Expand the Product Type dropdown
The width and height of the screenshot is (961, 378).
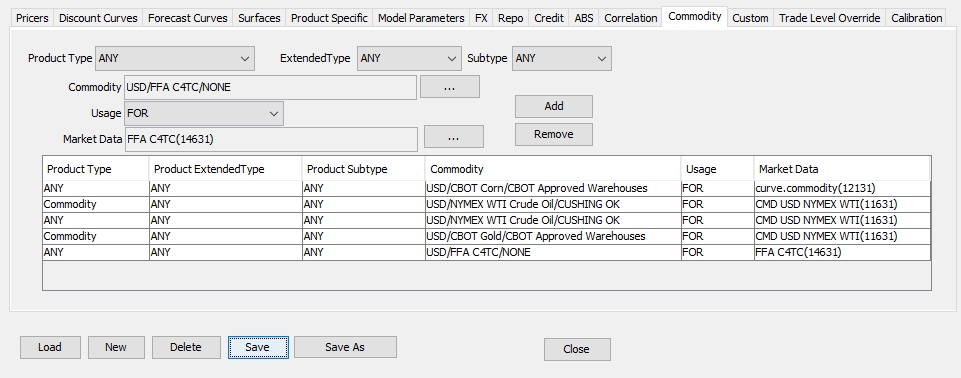(175, 58)
